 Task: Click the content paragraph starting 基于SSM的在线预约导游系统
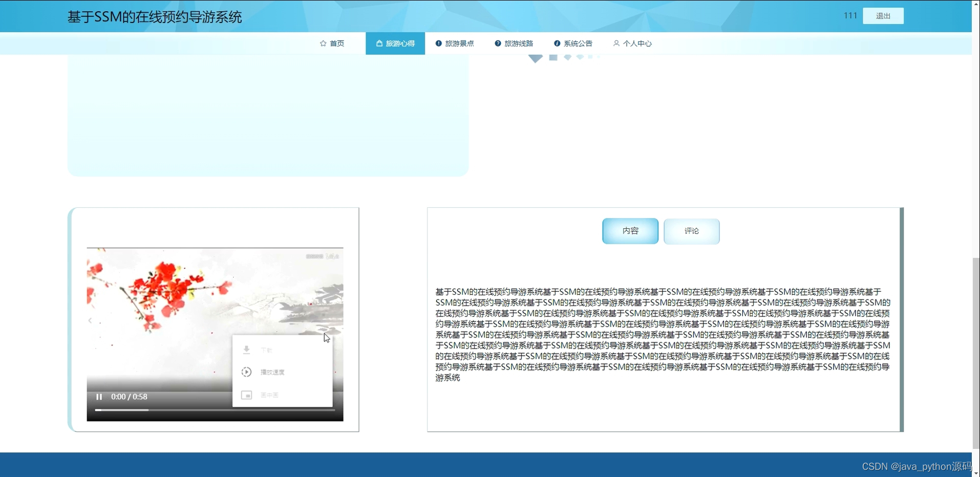[x=663, y=335]
